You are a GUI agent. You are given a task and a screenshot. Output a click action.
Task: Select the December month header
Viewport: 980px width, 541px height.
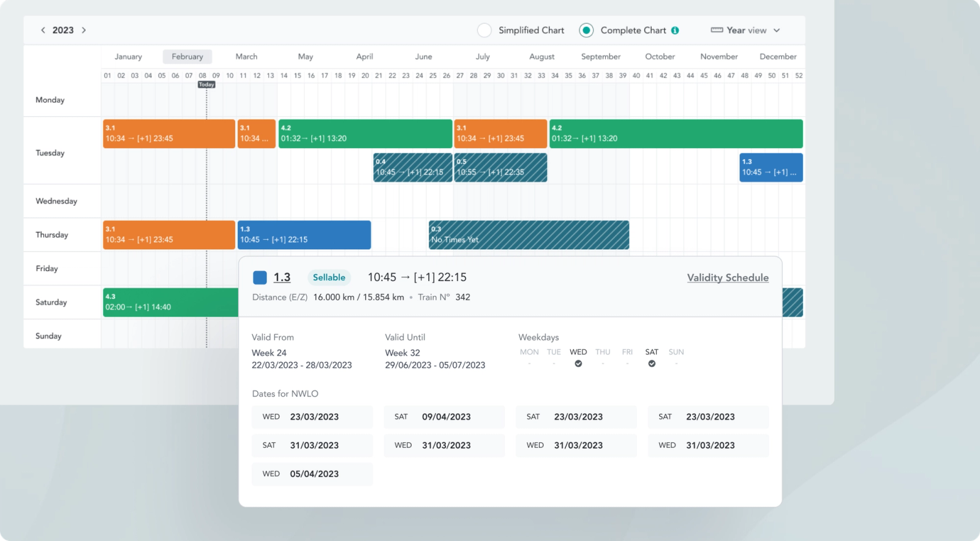[778, 56]
